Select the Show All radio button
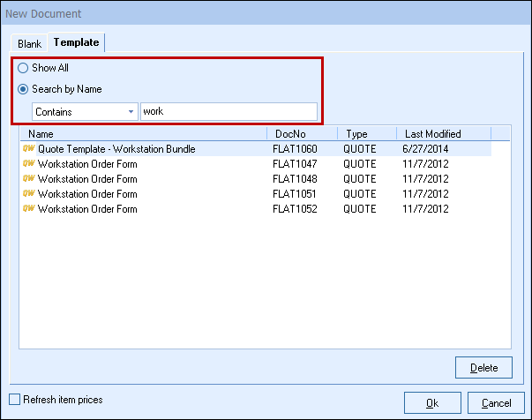This screenshot has width=532, height=420. [24, 68]
